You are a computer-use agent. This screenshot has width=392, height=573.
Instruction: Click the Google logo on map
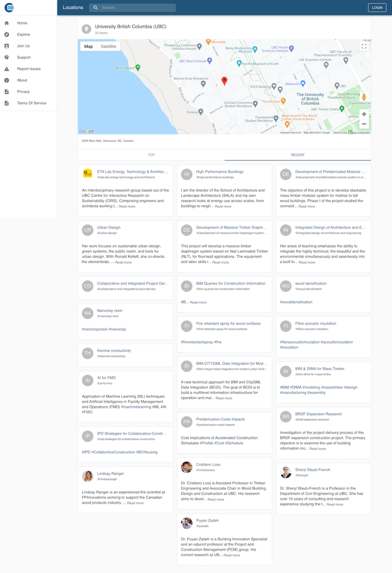[87, 131]
